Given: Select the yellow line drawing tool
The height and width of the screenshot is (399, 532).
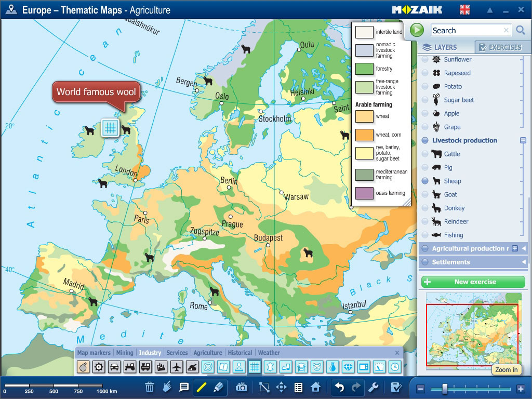Looking at the screenshot, I should pyautogui.click(x=201, y=387).
